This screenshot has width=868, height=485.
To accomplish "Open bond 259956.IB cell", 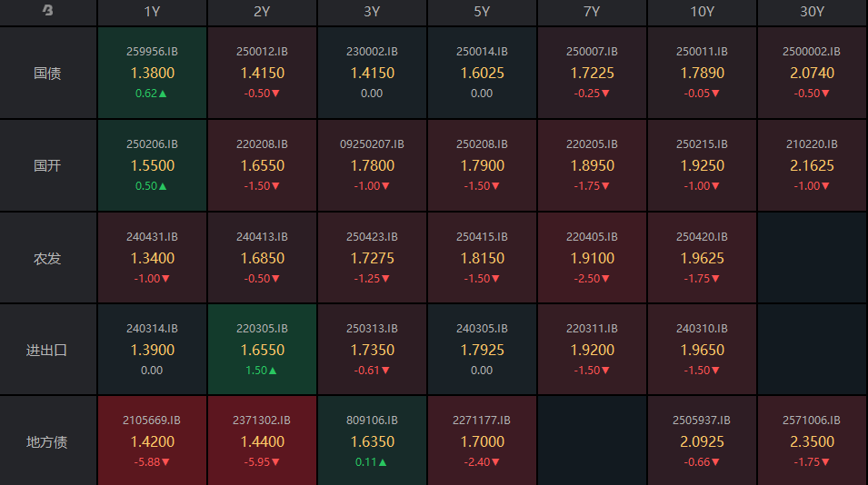I will [x=152, y=73].
